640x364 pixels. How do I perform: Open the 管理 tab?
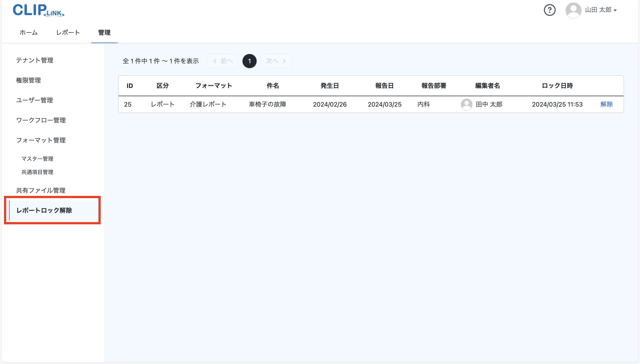click(104, 32)
